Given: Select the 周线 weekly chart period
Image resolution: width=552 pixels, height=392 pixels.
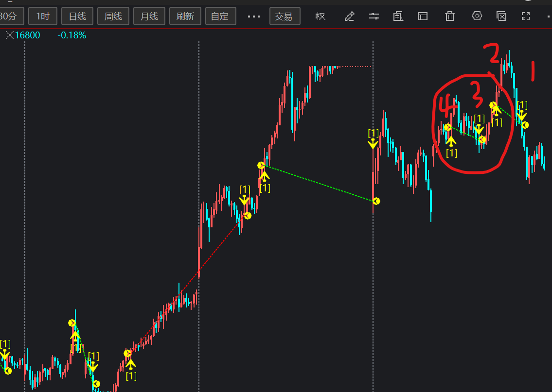Looking at the screenshot, I should click(x=113, y=17).
